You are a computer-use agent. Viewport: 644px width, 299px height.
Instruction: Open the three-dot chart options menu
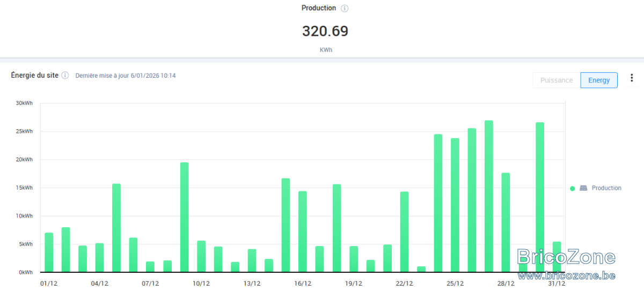coord(632,78)
